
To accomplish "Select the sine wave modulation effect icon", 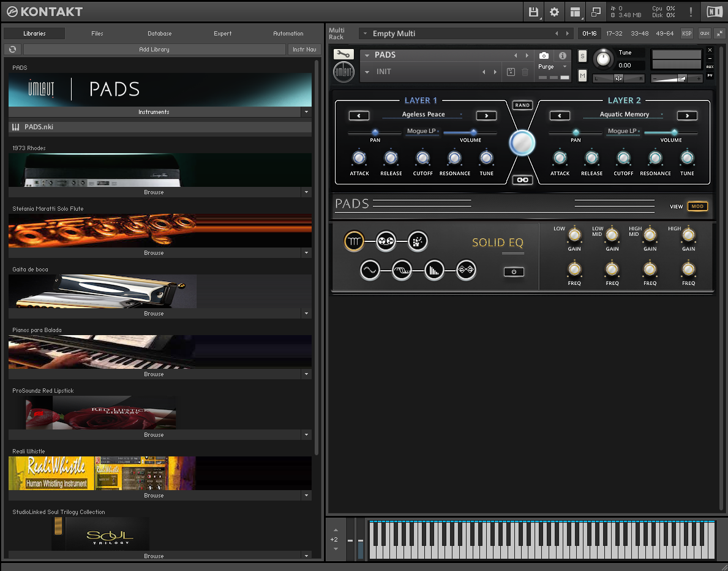I will pos(370,270).
